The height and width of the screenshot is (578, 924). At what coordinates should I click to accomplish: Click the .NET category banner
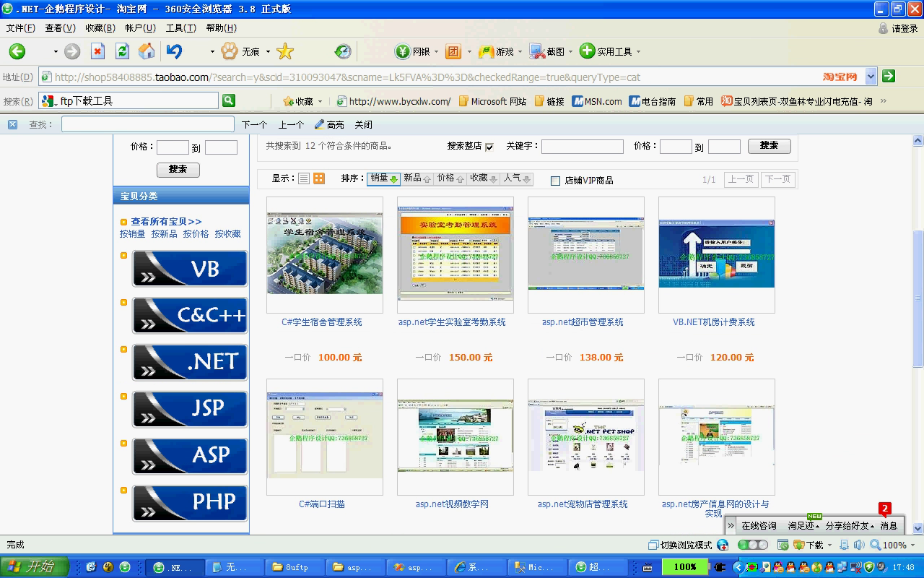tap(190, 362)
